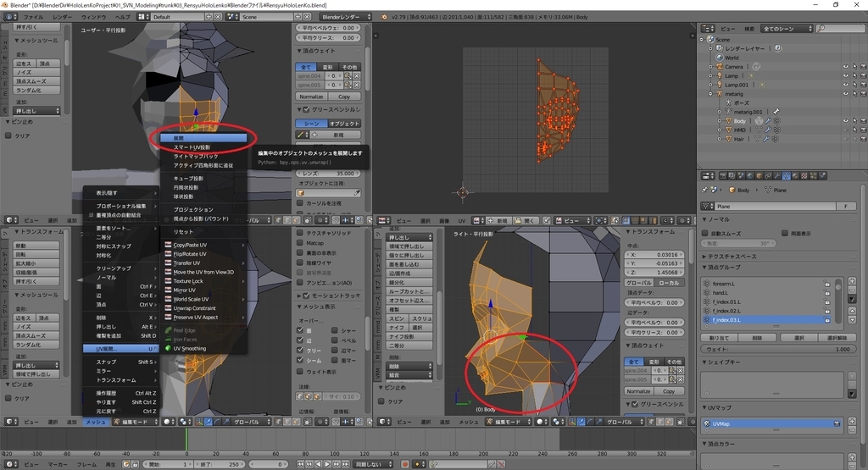Toggle visibility of Lamp in outliner
Image resolution: width=868 pixels, height=470 pixels.
(845, 75)
